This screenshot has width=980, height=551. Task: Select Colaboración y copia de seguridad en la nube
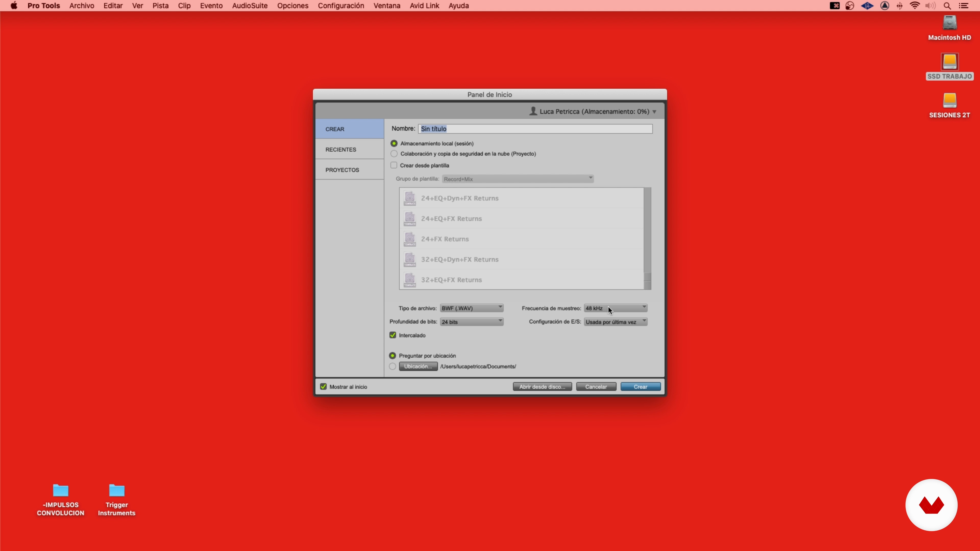[x=394, y=154]
